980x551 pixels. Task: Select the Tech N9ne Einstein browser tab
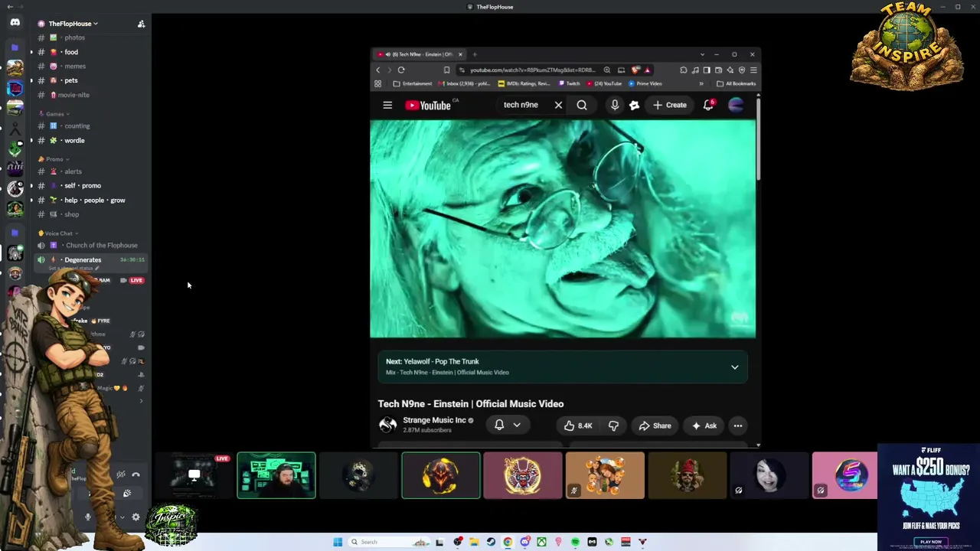[x=420, y=54]
